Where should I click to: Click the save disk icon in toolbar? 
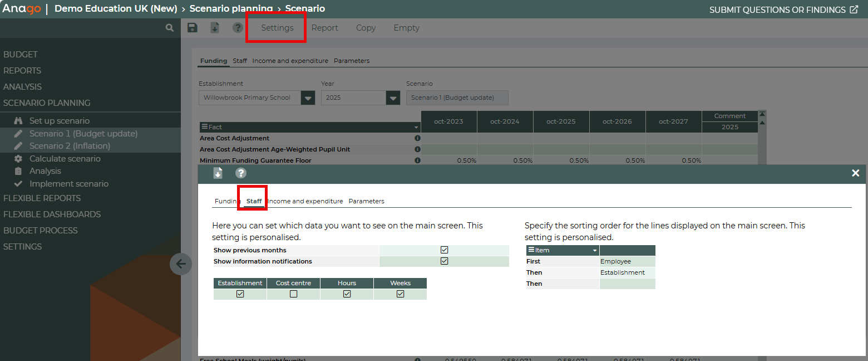pyautogui.click(x=193, y=28)
